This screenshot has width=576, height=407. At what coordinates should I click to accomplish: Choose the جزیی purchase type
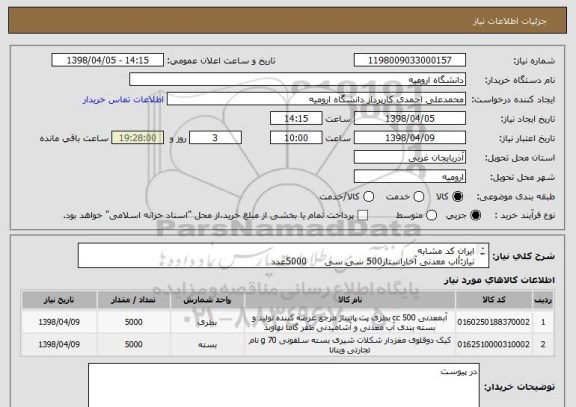click(475, 216)
